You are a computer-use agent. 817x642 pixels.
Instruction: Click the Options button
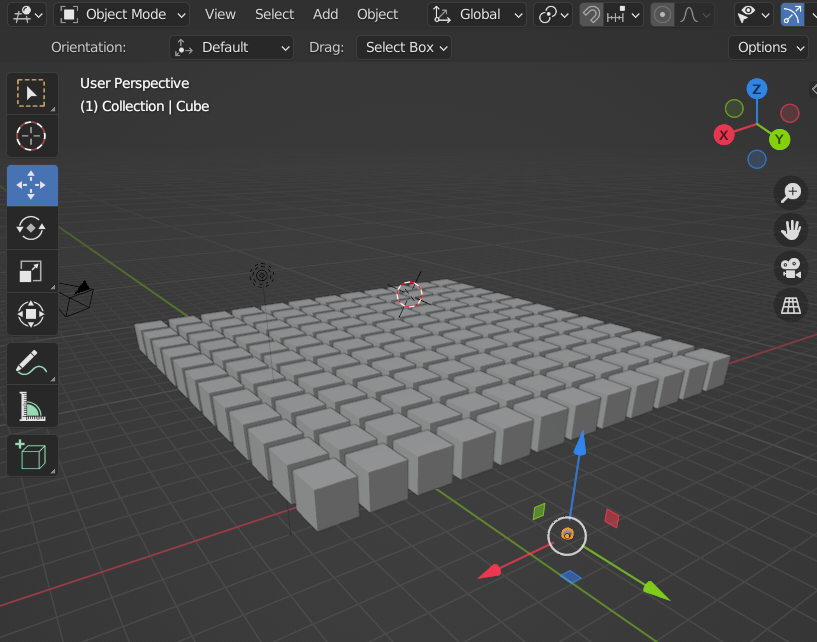click(x=768, y=47)
